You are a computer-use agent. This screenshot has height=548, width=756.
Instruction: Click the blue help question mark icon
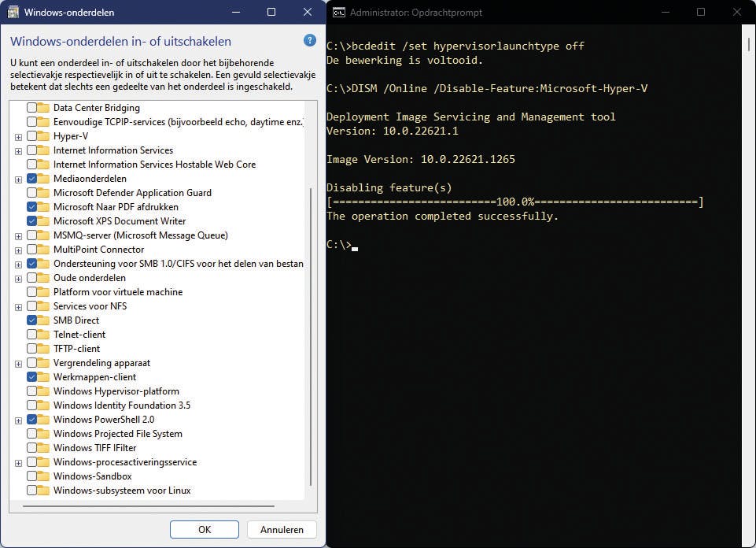point(310,41)
